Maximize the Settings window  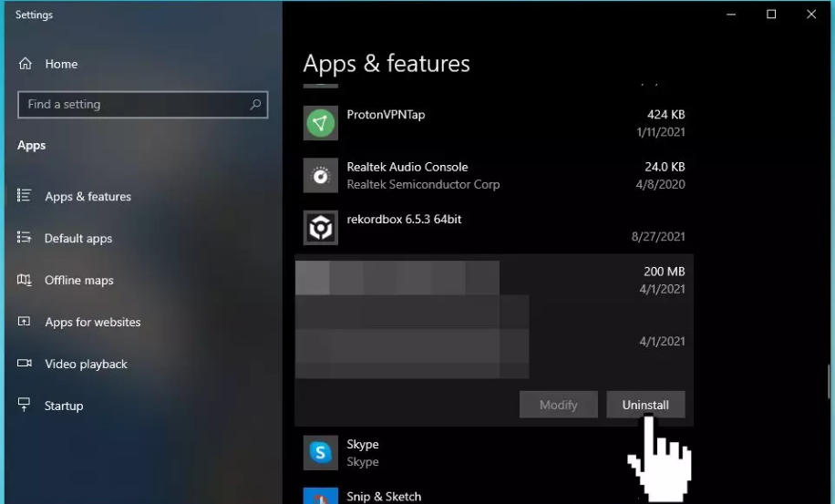(771, 15)
